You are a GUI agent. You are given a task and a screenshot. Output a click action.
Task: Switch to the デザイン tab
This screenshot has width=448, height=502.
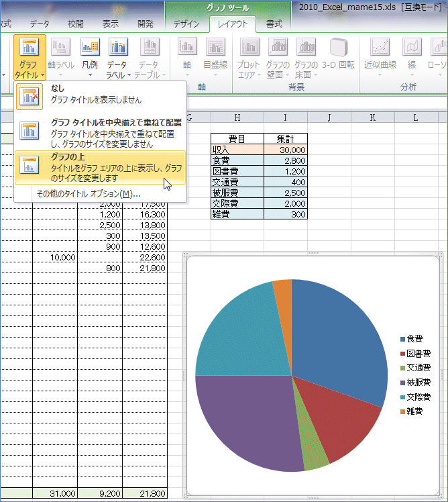186,24
